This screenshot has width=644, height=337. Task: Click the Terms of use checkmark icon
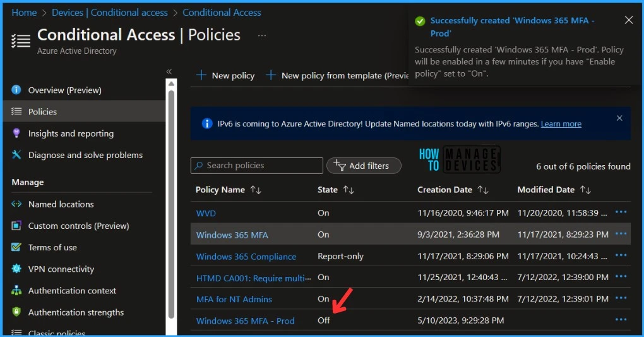[x=16, y=247]
